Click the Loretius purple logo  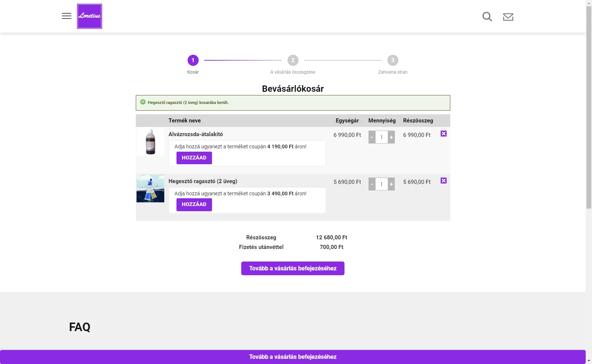click(x=90, y=16)
